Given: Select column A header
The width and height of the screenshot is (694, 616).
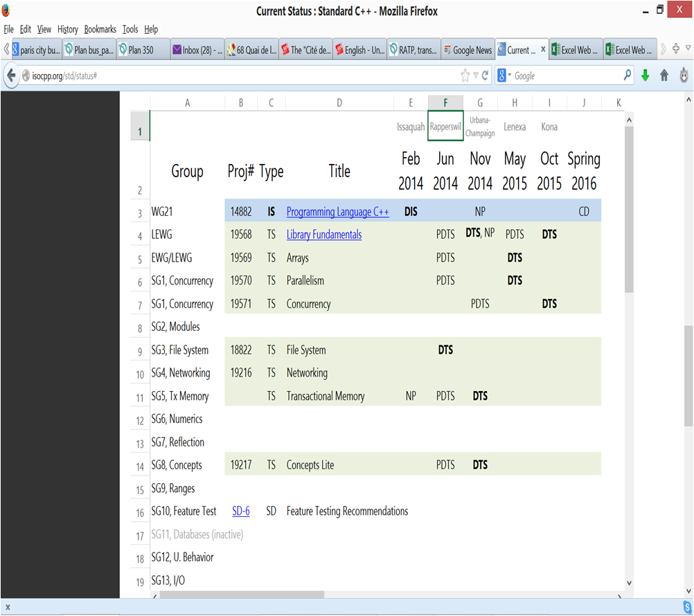Looking at the screenshot, I should (x=187, y=102).
